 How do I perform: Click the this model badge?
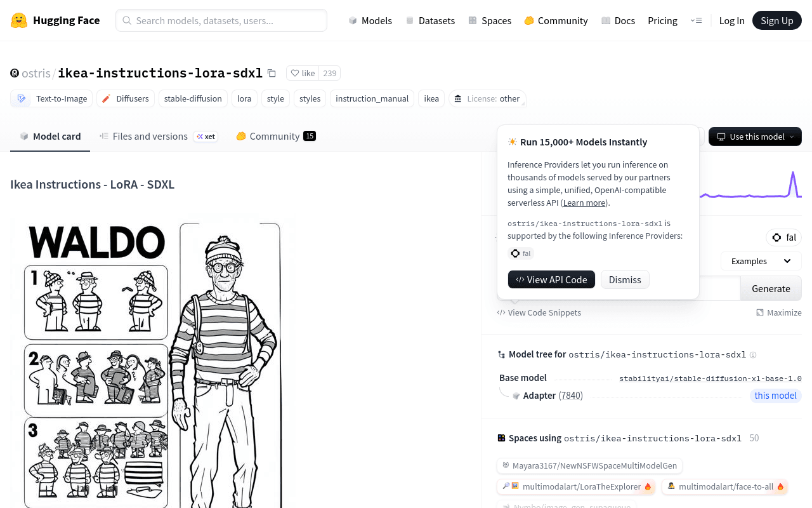coord(775,396)
